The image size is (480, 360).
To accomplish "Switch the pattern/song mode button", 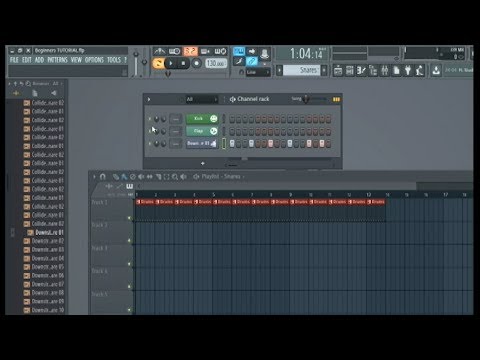I will [158, 63].
